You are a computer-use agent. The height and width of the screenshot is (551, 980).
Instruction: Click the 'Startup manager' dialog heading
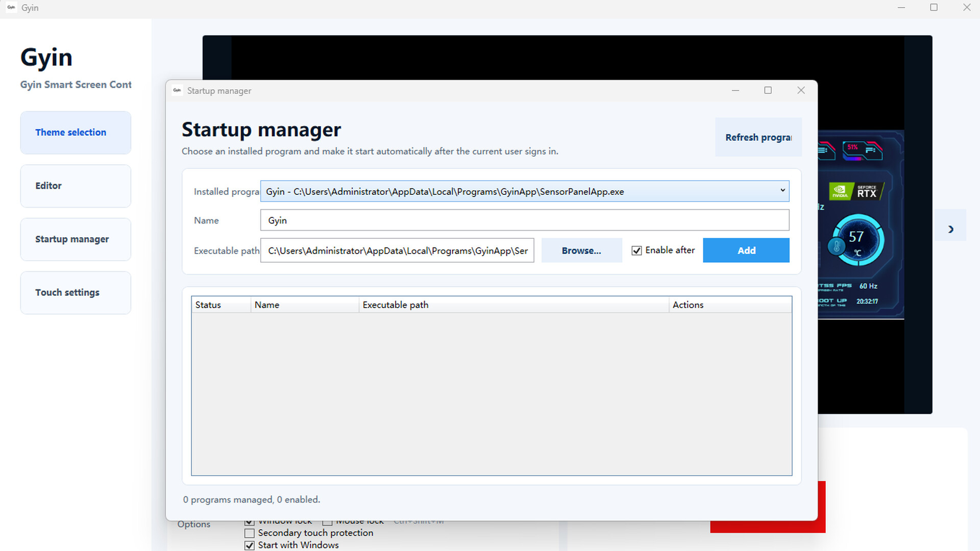[261, 130]
